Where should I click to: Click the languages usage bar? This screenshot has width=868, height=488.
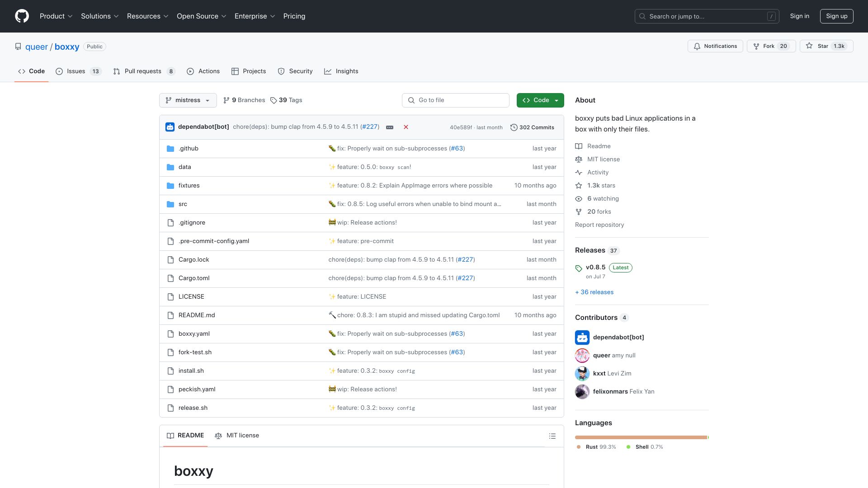[x=642, y=437]
